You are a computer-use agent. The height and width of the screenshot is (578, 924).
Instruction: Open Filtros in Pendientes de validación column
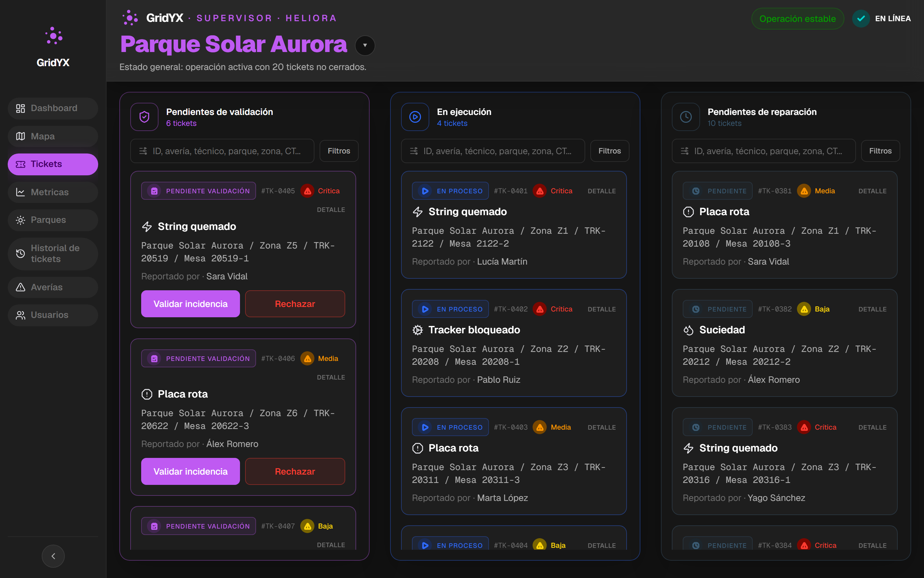click(339, 151)
